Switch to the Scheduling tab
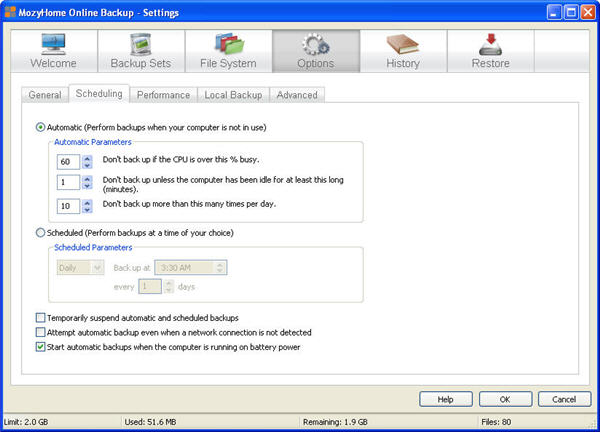 tap(99, 93)
